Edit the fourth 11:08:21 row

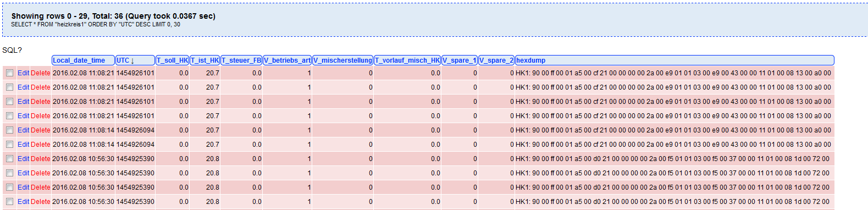pyautogui.click(x=23, y=116)
